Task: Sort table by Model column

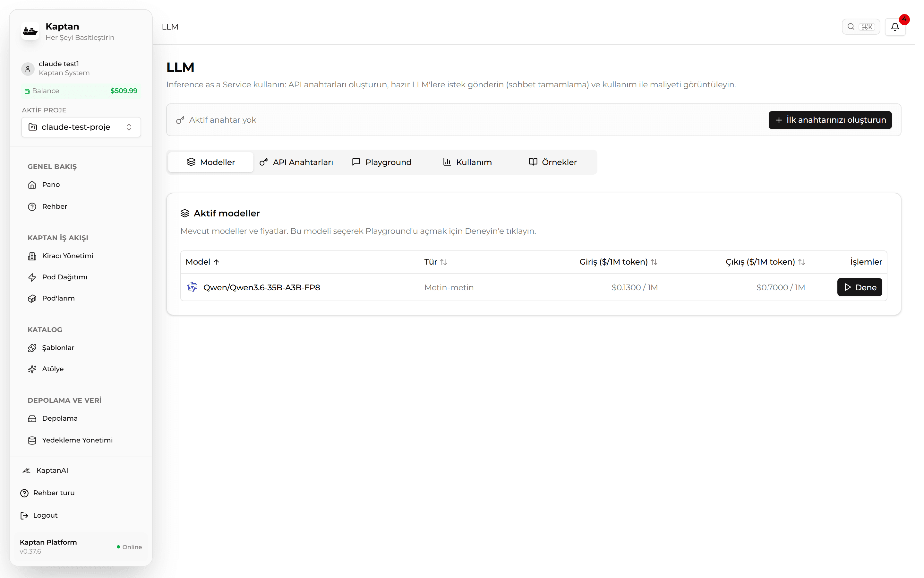Action: 202,262
